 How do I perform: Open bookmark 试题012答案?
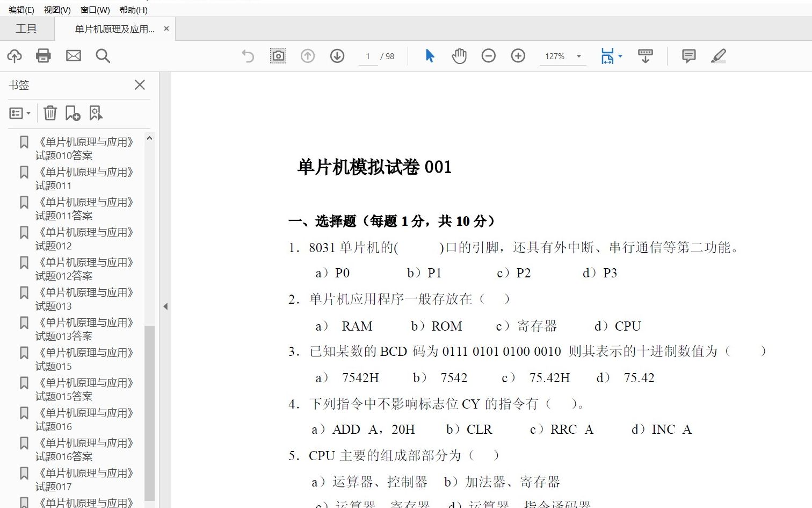pos(83,269)
